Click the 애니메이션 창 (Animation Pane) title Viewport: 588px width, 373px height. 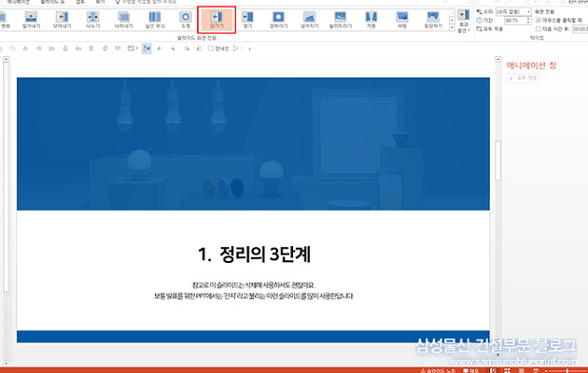[x=531, y=65]
